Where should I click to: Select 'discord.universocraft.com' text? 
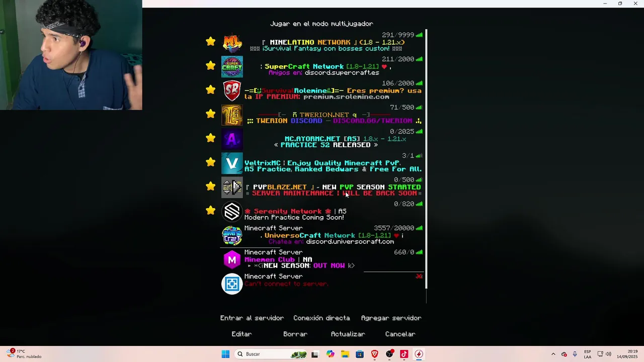tap(350, 241)
